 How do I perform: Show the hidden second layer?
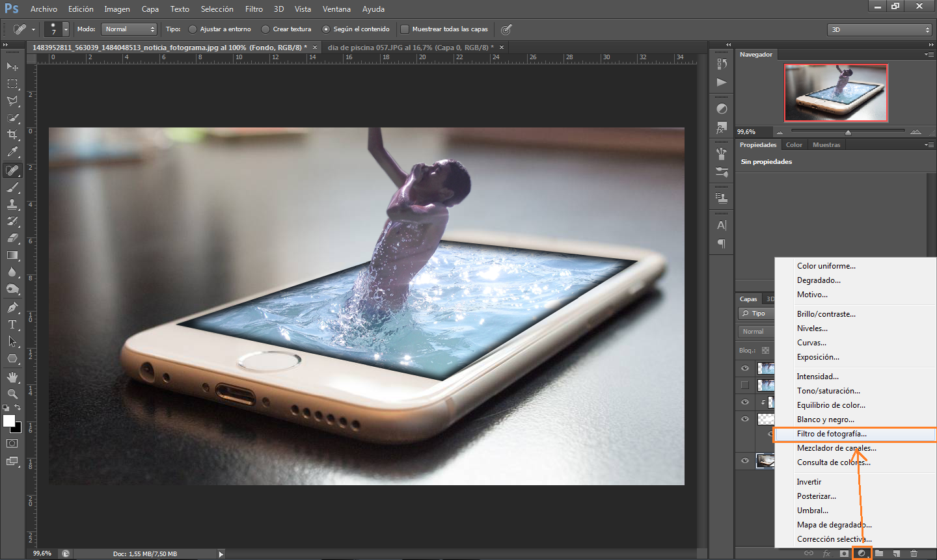point(745,385)
